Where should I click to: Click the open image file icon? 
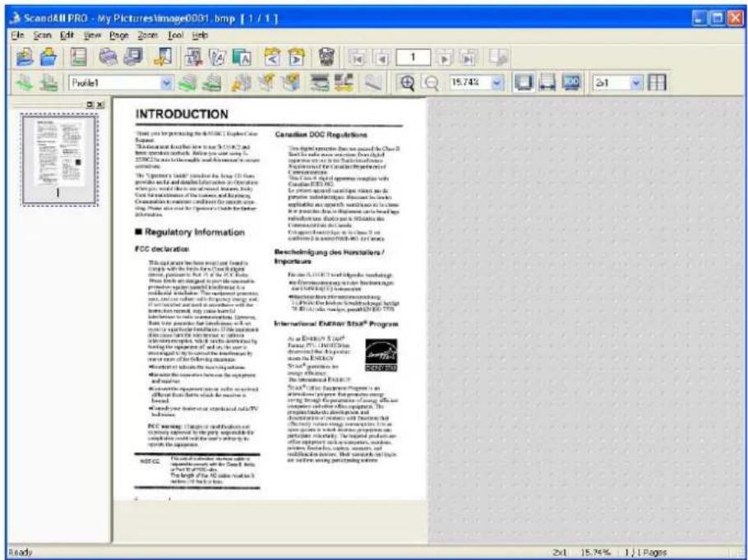(24, 58)
